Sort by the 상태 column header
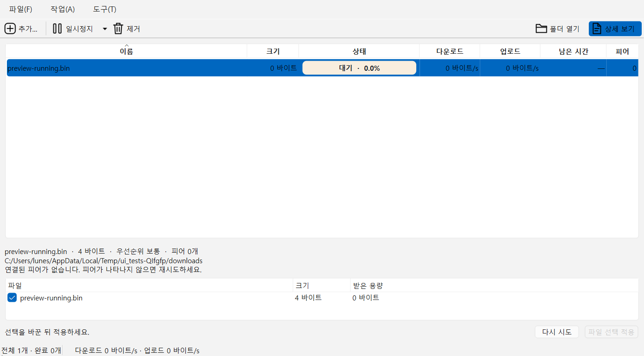Screen dimensions: 644x356 coord(359,51)
